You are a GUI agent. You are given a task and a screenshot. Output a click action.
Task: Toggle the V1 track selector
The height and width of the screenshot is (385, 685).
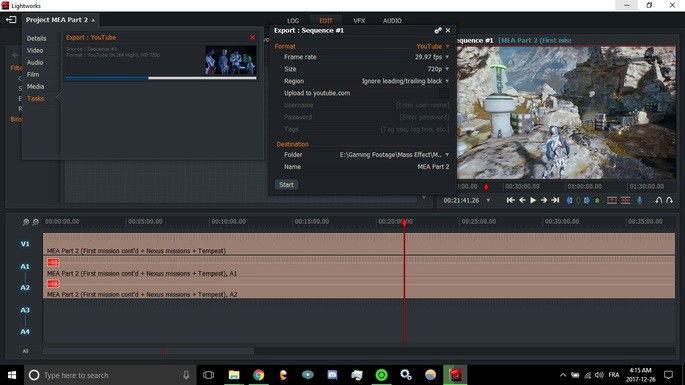click(x=25, y=244)
